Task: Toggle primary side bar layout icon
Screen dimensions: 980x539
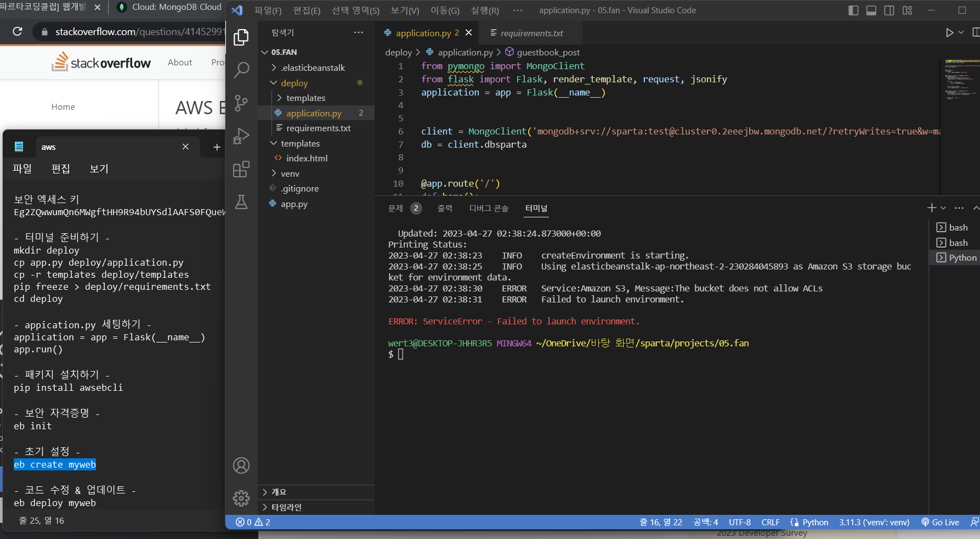Action: click(853, 10)
